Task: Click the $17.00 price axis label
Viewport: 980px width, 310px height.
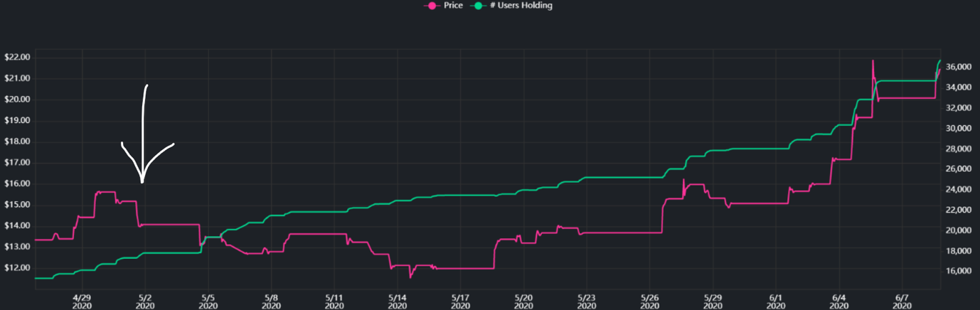Action: pyautogui.click(x=16, y=162)
